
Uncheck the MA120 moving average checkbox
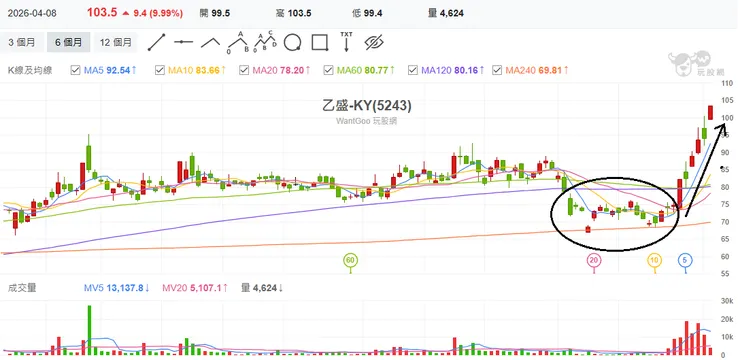pos(412,70)
